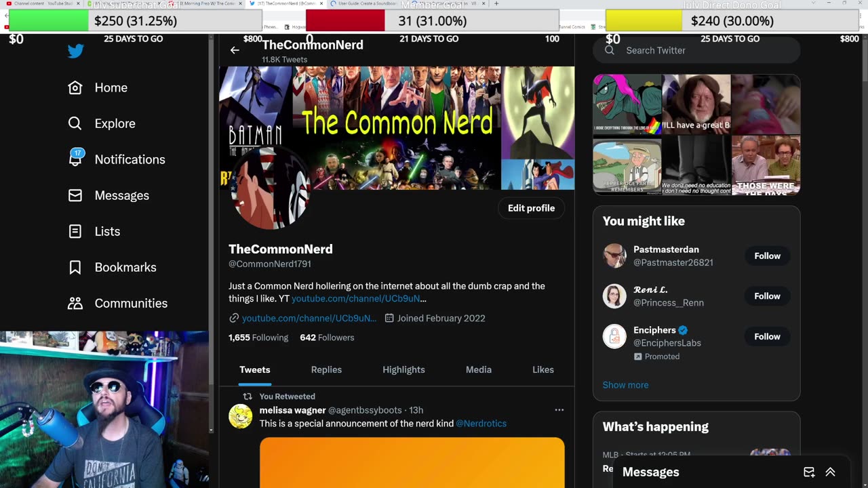Open the three-dot menu on melissa wagner tweet
Viewport: 868px width, 488px height.
(559, 409)
